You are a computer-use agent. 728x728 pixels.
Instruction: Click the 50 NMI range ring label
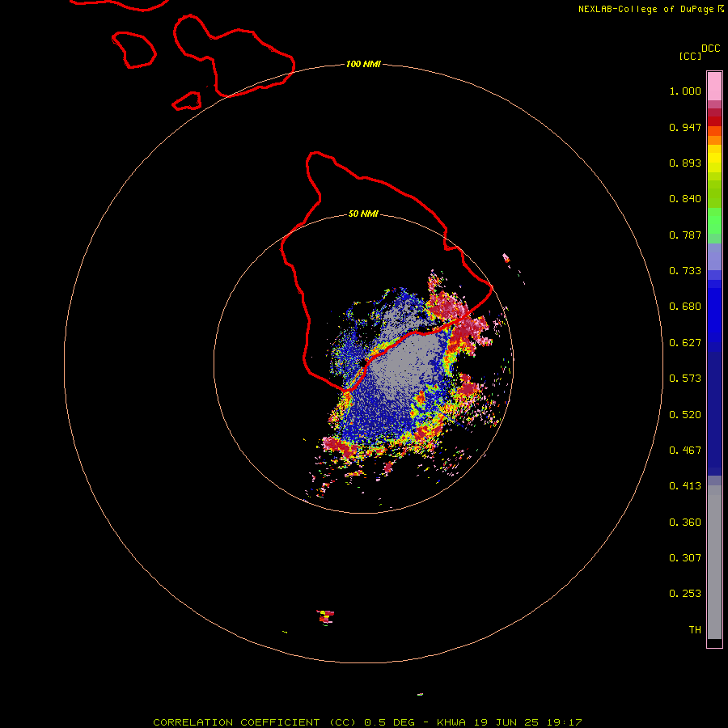(363, 214)
